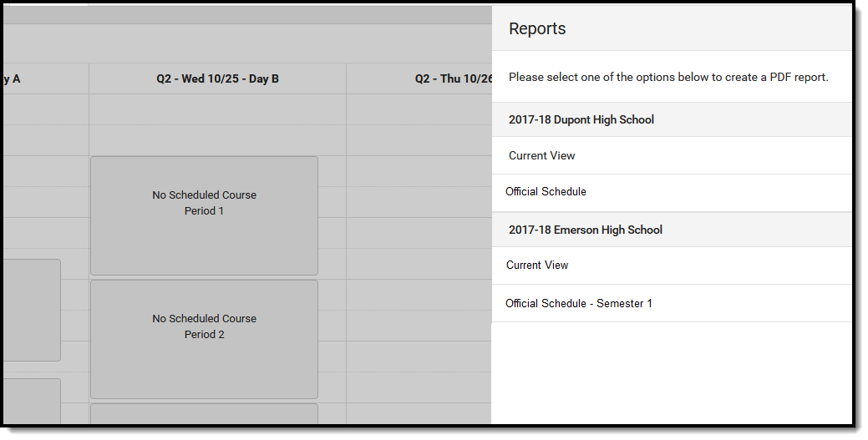This screenshot has height=440, width=868.
Task: Open the No Scheduled Course Period 1 block
Action: click(x=204, y=215)
